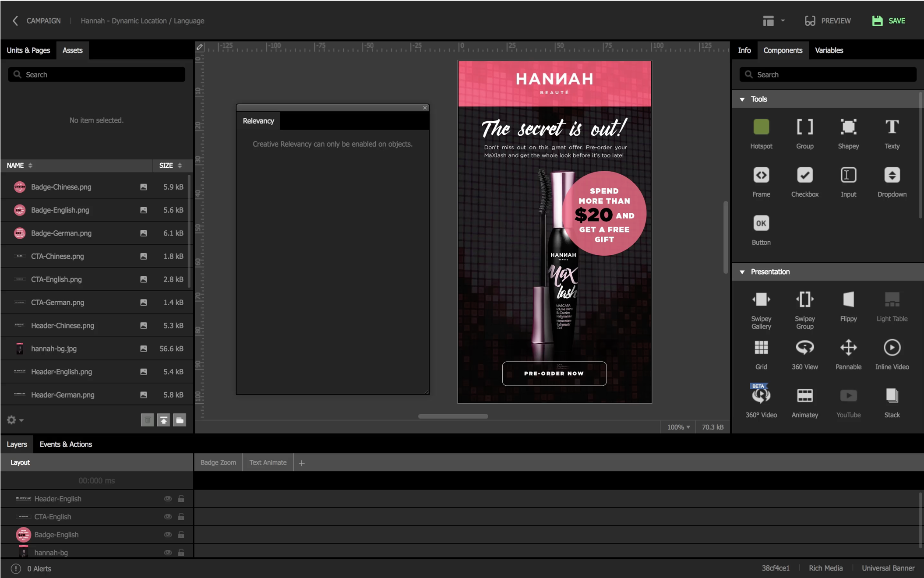Choose the Animatey component
The image size is (924, 578).
coord(804,396)
